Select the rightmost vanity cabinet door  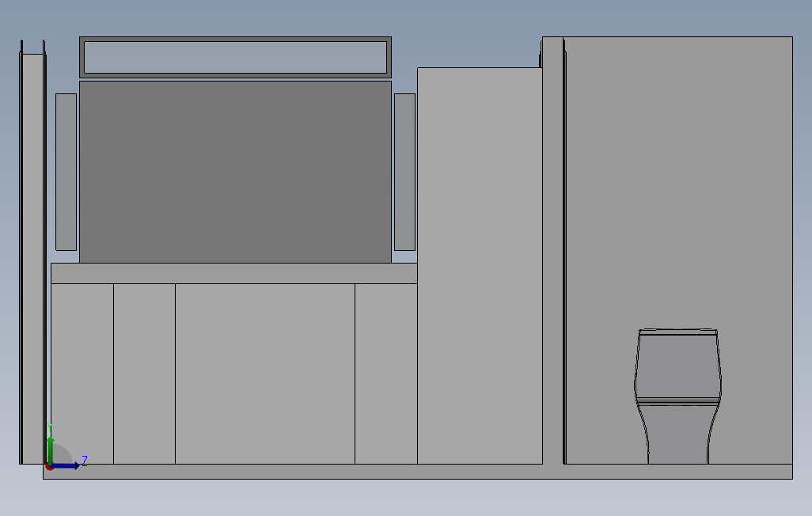[x=386, y=374]
